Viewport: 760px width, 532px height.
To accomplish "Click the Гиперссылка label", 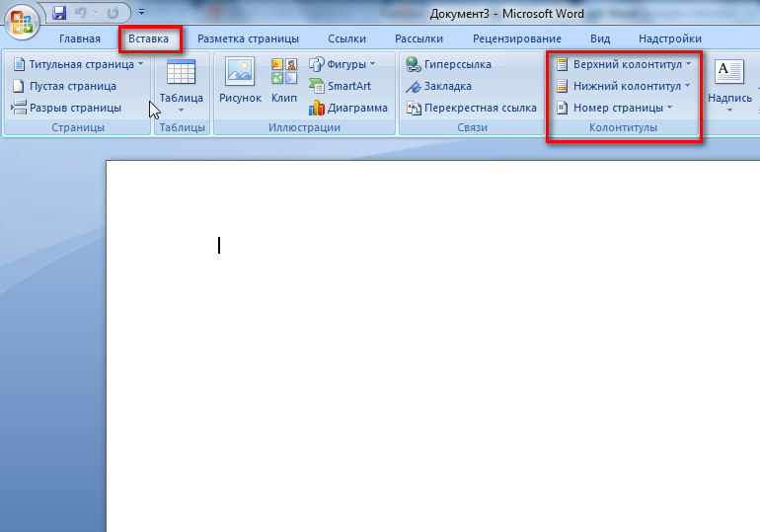I will coord(458,64).
